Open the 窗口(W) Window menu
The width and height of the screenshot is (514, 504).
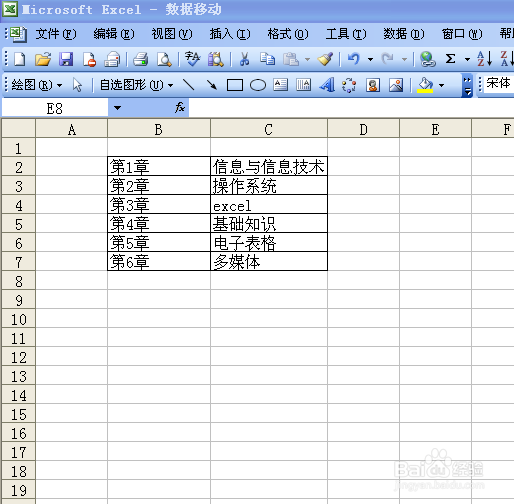click(462, 34)
